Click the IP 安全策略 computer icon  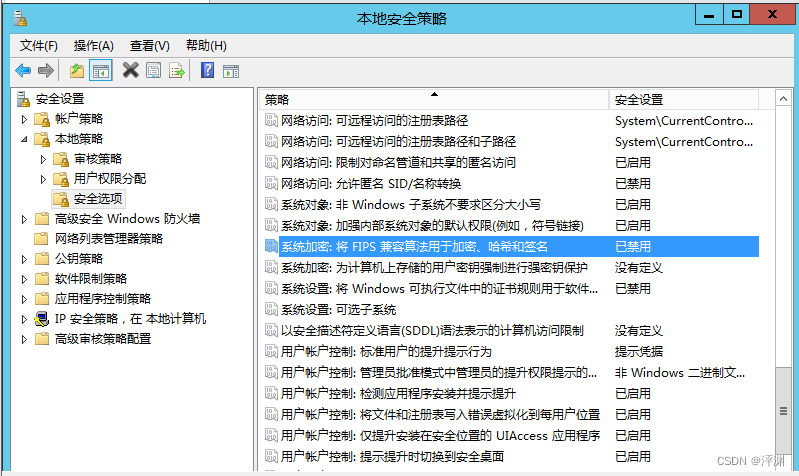[x=42, y=320]
